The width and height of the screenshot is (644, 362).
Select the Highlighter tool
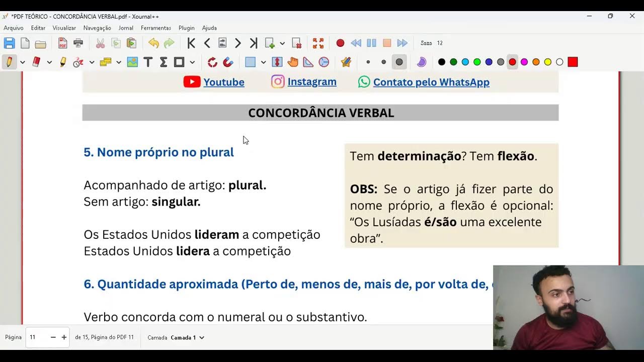pos(63,62)
